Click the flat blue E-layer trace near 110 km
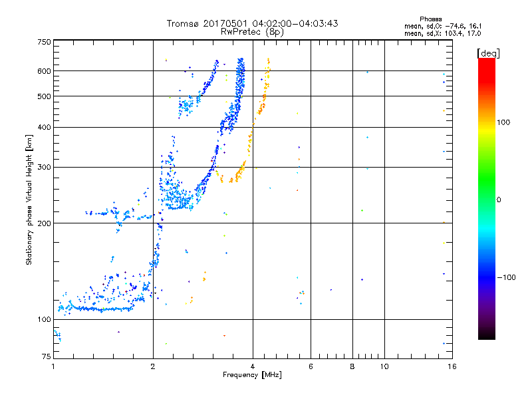Image resolution: width=532 pixels, height=399 pixels. click(x=102, y=309)
